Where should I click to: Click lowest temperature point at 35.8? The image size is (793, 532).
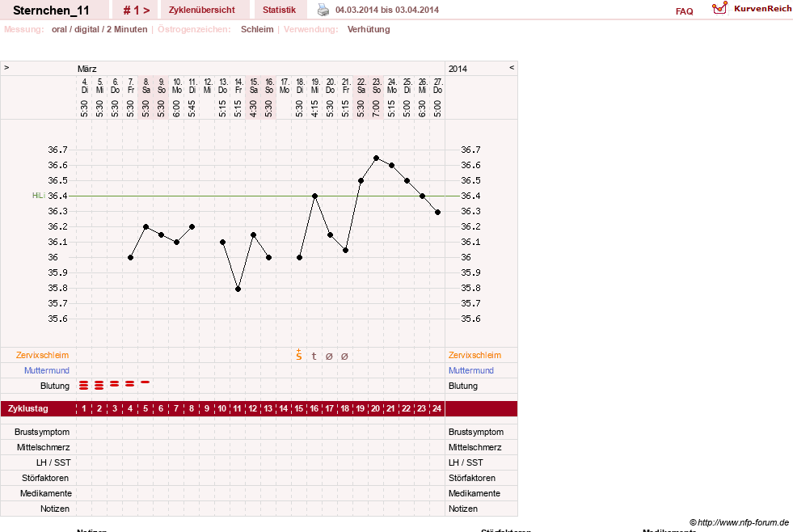click(238, 289)
